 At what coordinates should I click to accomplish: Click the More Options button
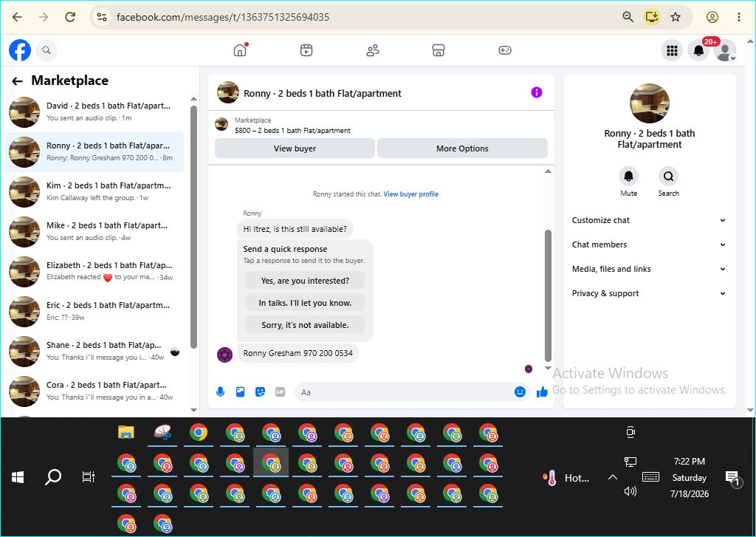462,148
